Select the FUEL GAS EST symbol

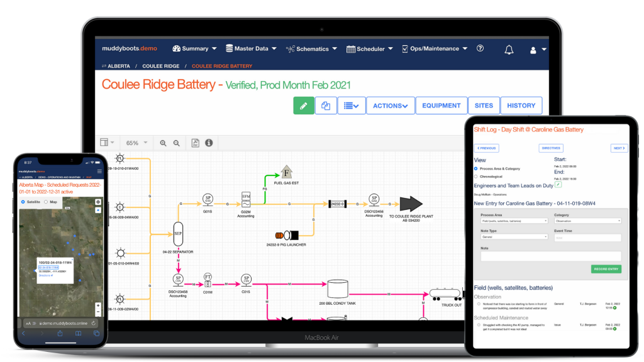pos(286,172)
